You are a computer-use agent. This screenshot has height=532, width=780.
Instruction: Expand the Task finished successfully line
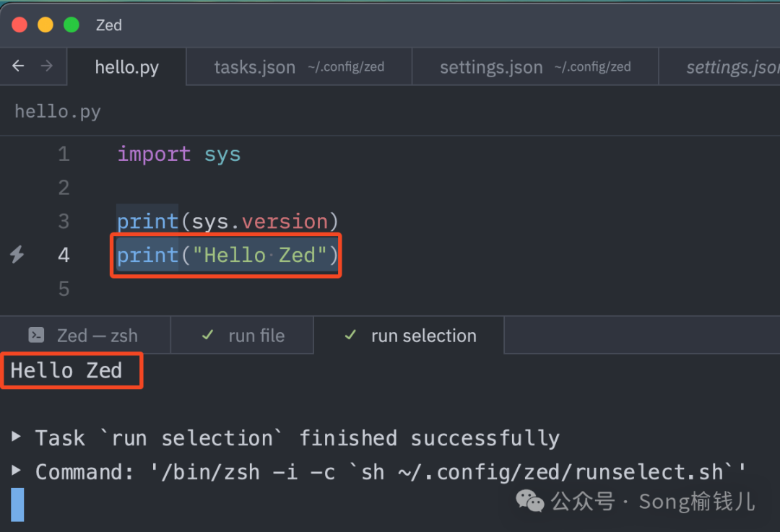17,437
